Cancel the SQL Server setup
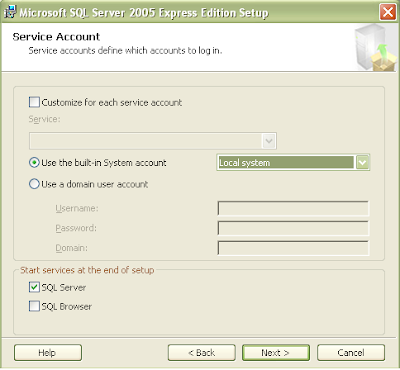Viewport: 400px width, 370px height. pyautogui.click(x=351, y=353)
